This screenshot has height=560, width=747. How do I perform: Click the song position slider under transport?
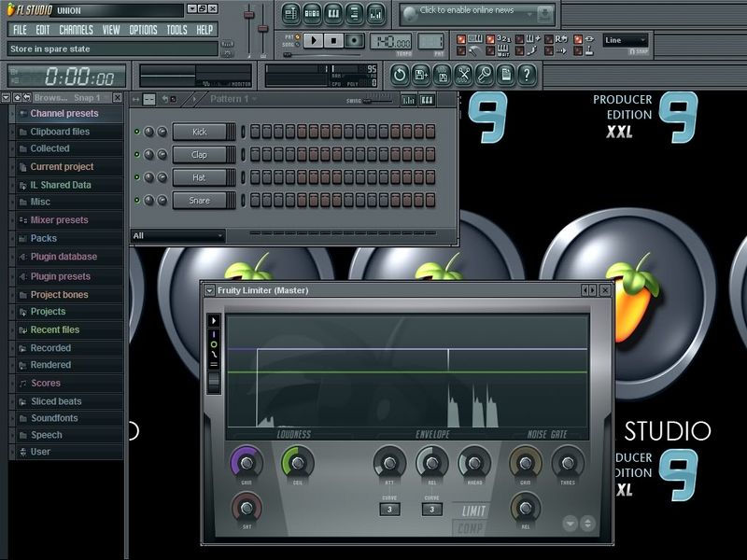click(321, 55)
